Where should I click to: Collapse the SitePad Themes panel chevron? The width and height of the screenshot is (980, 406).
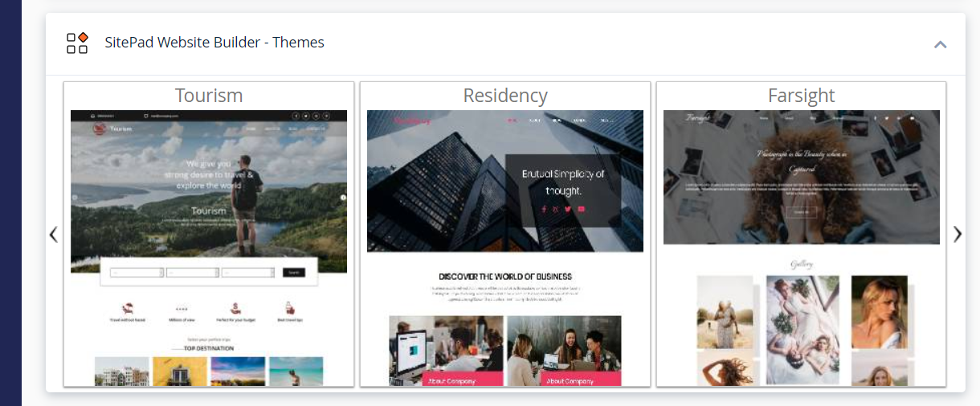point(941,44)
